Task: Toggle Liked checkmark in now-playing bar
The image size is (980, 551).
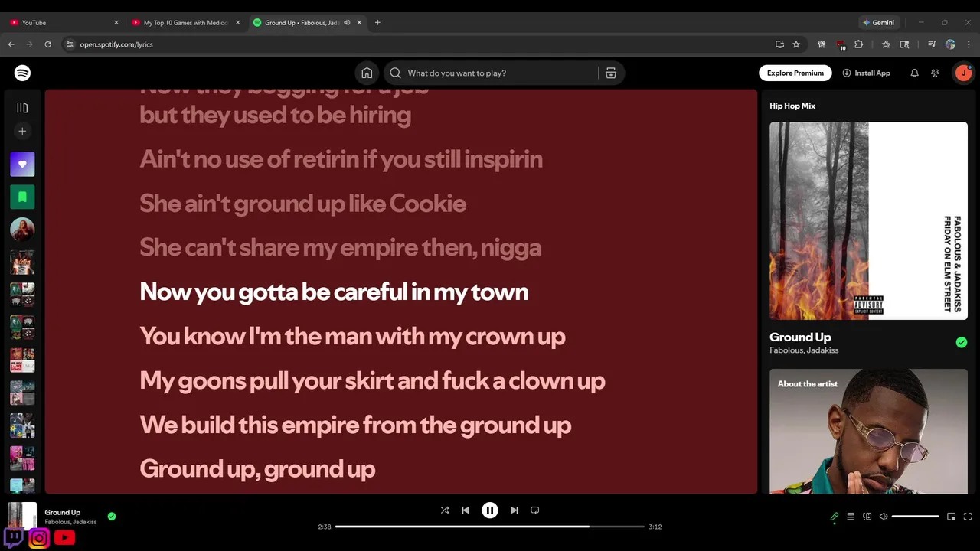Action: pos(112,517)
